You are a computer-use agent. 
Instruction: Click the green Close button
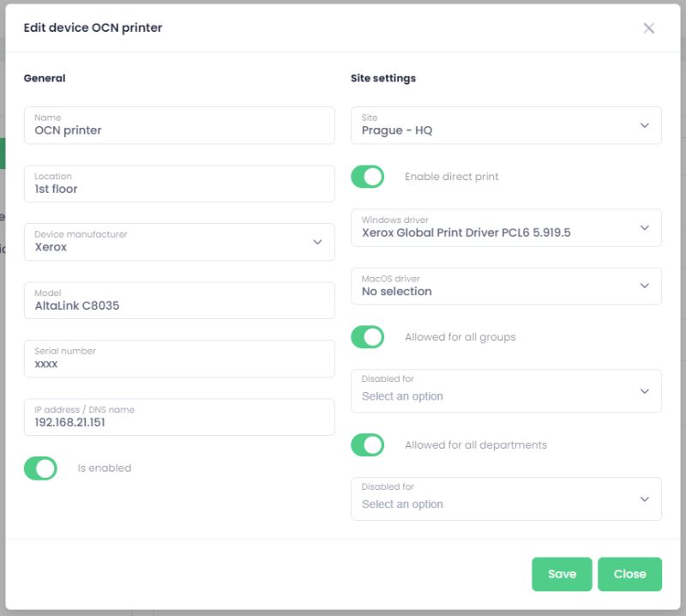click(629, 574)
